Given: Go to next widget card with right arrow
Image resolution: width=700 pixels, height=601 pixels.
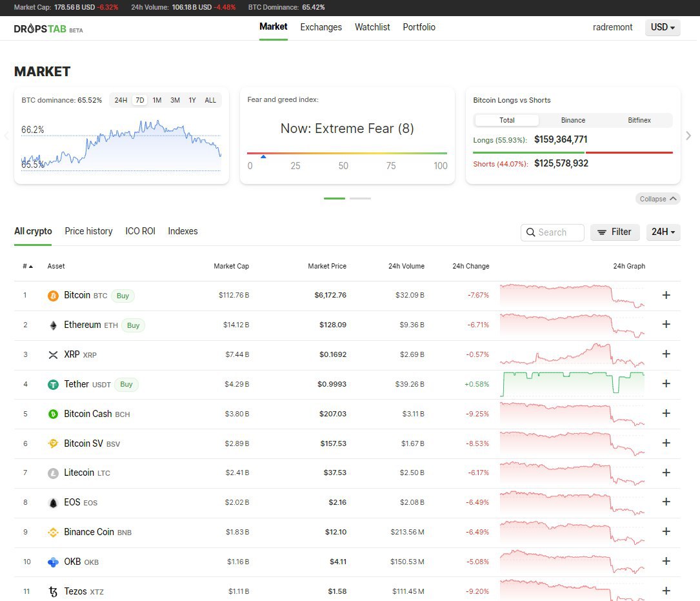Looking at the screenshot, I should [x=688, y=136].
